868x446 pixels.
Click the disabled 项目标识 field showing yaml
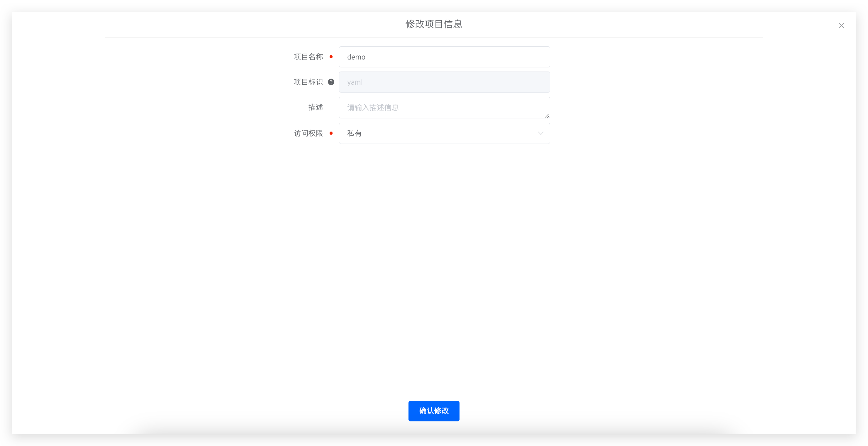444,82
